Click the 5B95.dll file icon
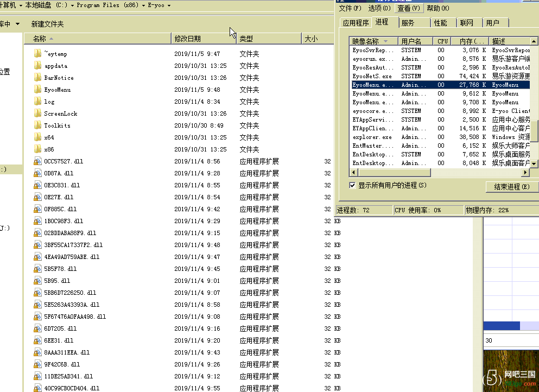This screenshot has height=392, width=539. pyautogui.click(x=38, y=281)
